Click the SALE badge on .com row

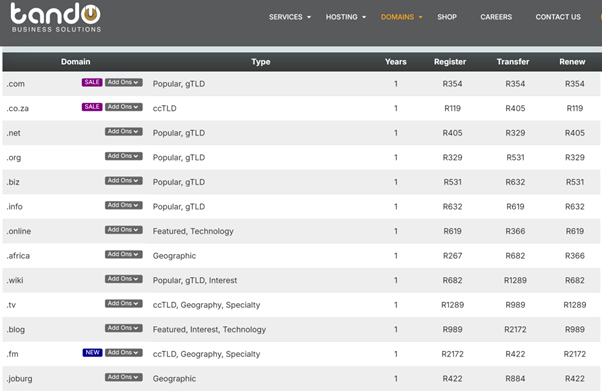coord(92,83)
